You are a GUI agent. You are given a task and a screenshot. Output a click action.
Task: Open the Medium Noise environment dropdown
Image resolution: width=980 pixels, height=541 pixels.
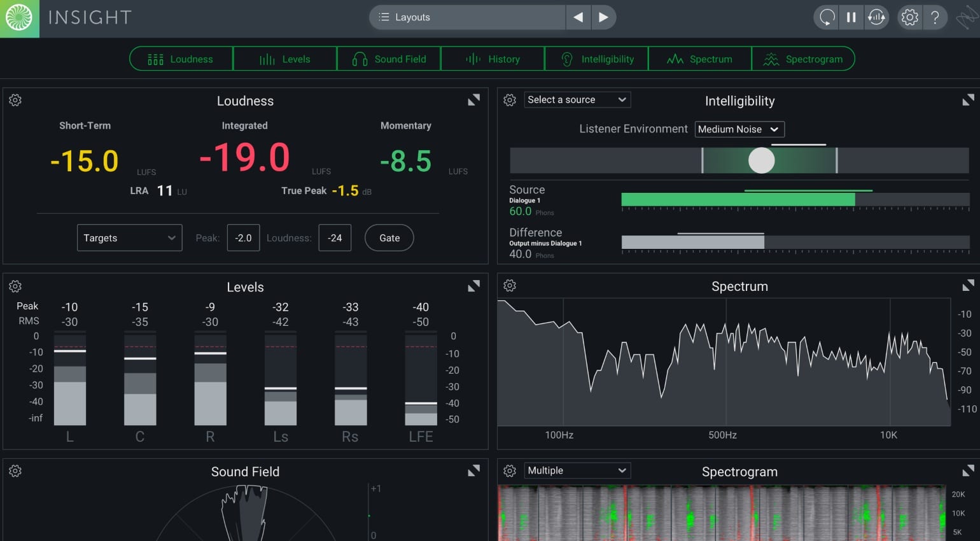click(739, 129)
